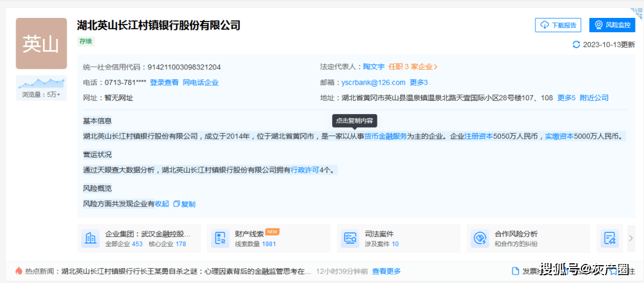Click the company name heading 湖北英山长江村镇银行股份有限公司
Image resolution: width=644 pixels, height=283 pixels.
(159, 26)
